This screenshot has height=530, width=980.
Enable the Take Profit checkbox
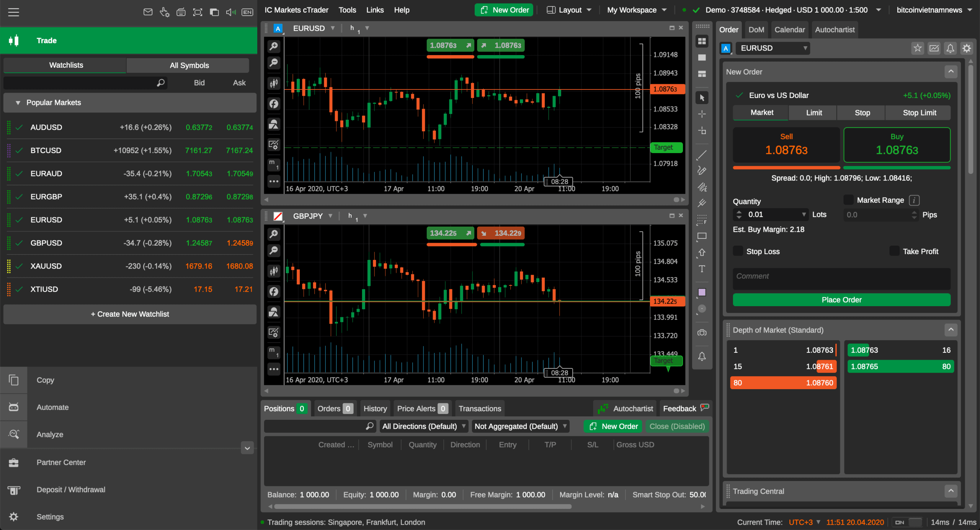(x=894, y=251)
